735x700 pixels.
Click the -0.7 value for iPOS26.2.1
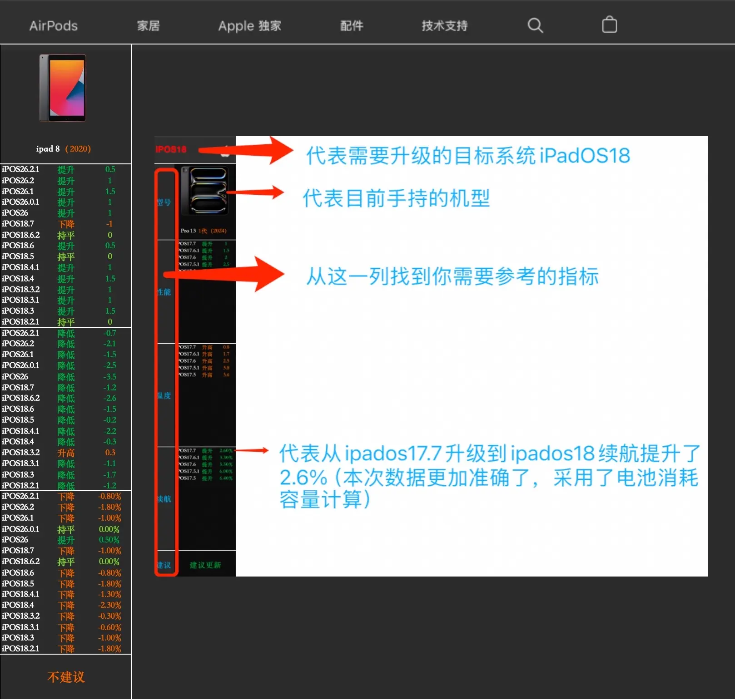coord(109,333)
